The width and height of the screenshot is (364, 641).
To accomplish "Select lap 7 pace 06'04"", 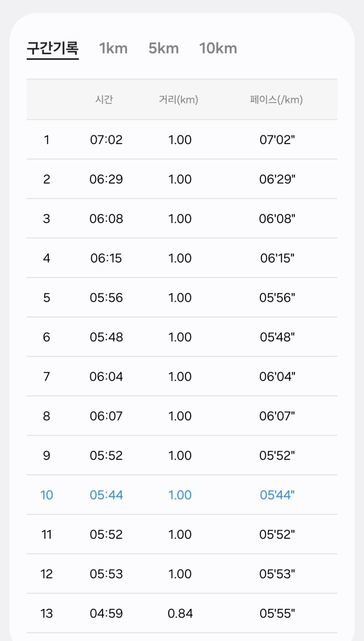I will 277,377.
